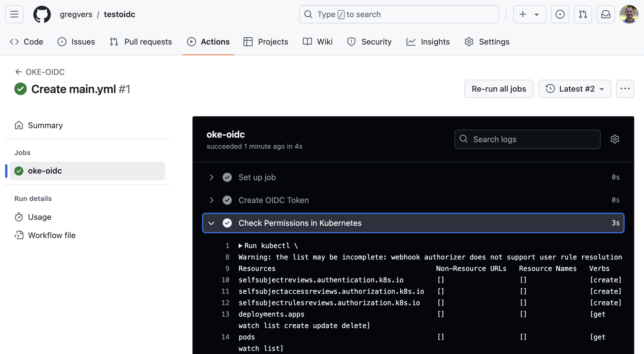Open Usage under Run details
This screenshot has width=644, height=354.
[x=39, y=217]
